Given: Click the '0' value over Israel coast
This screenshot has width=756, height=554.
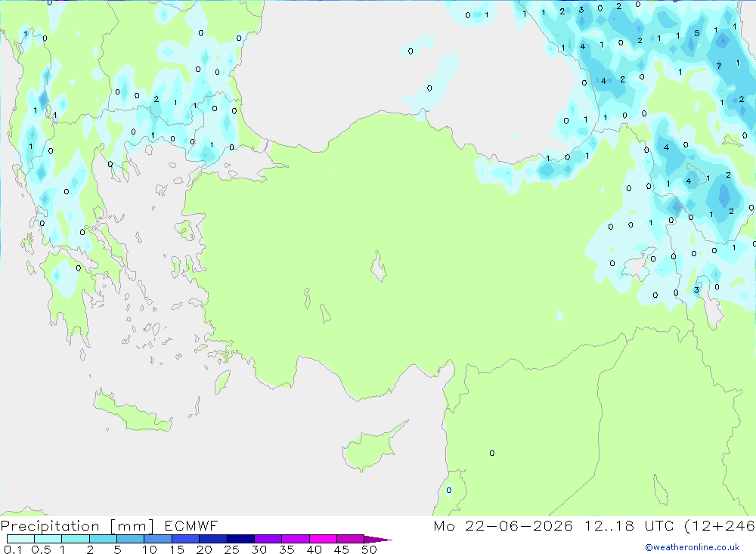Looking at the screenshot, I should pos(449,490).
